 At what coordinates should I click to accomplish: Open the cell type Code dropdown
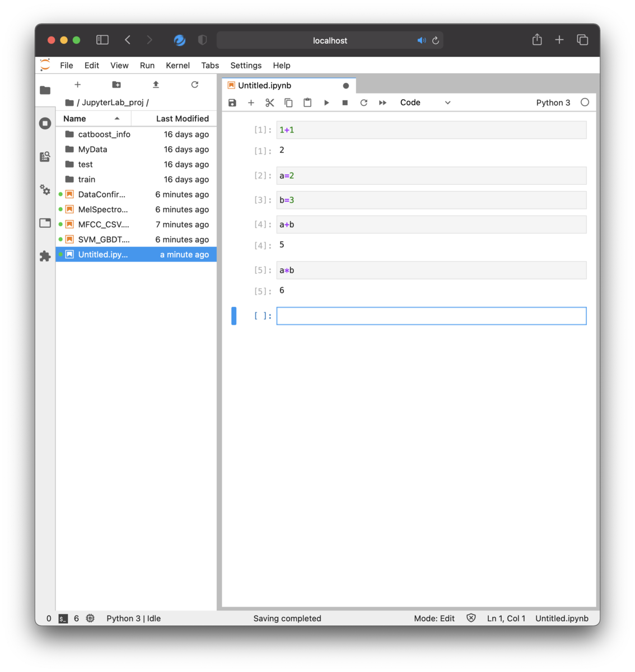click(425, 102)
